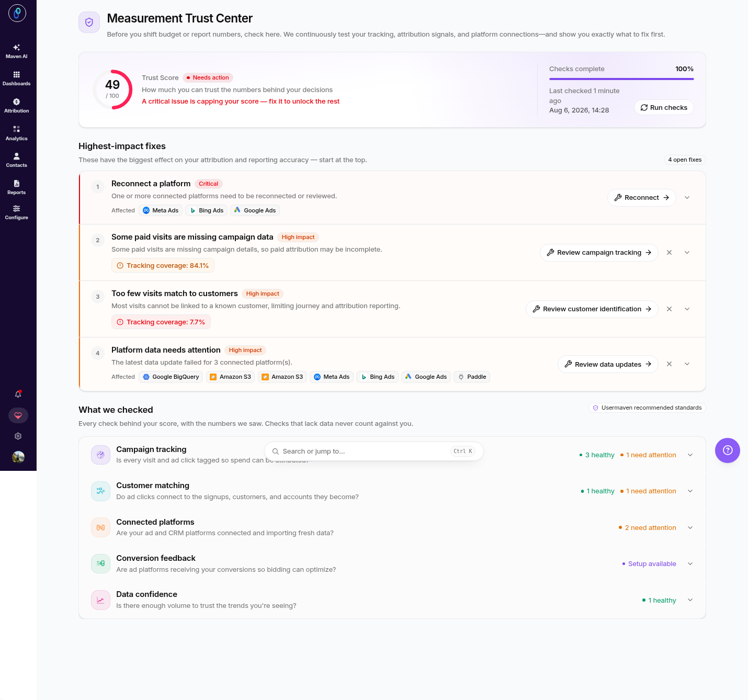Open Configure in the sidebar menu
This screenshot has height=700, width=748.
(x=17, y=212)
